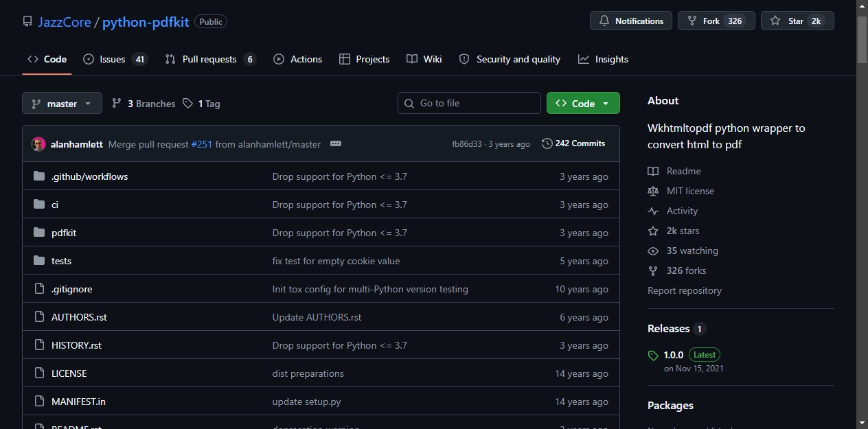
Task: Open the LICENSE file
Action: [69, 373]
